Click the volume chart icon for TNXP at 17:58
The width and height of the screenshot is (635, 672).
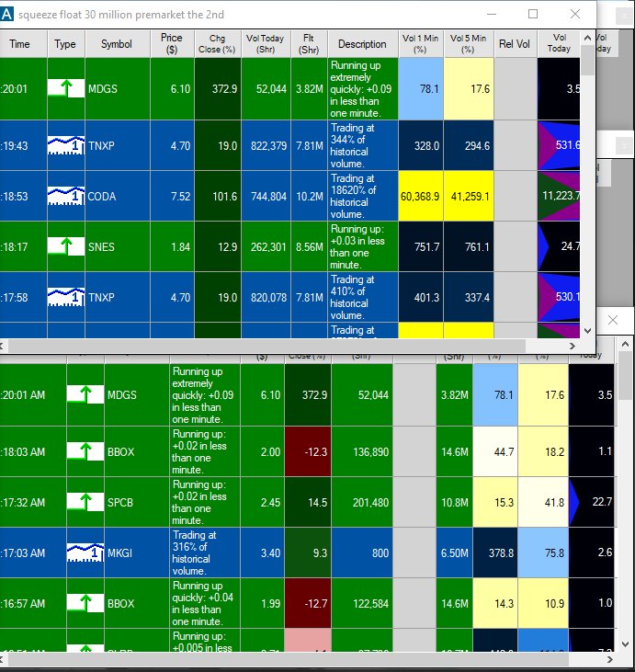tap(66, 297)
